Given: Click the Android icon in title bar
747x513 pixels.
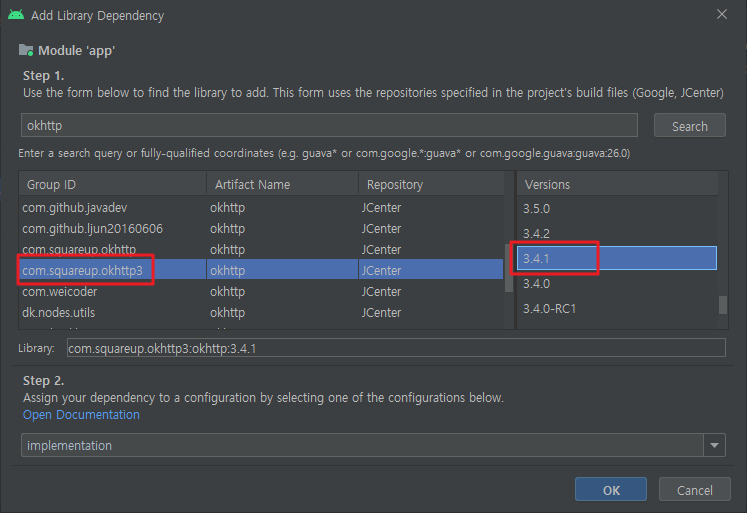Looking at the screenshot, I should pos(16,15).
